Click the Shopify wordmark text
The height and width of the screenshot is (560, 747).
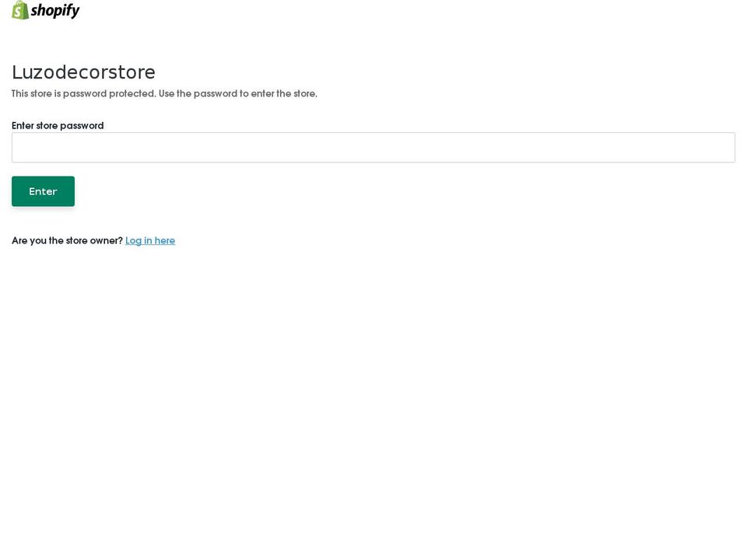coord(55,10)
